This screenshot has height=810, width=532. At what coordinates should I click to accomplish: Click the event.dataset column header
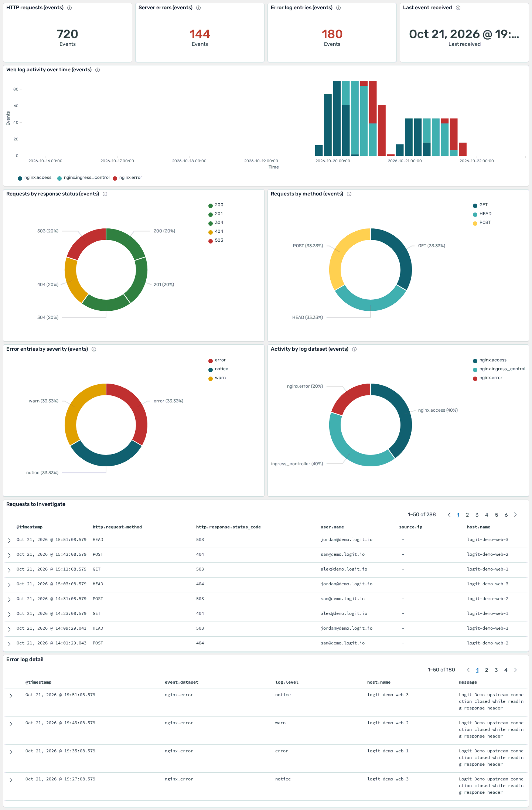pos(181,682)
